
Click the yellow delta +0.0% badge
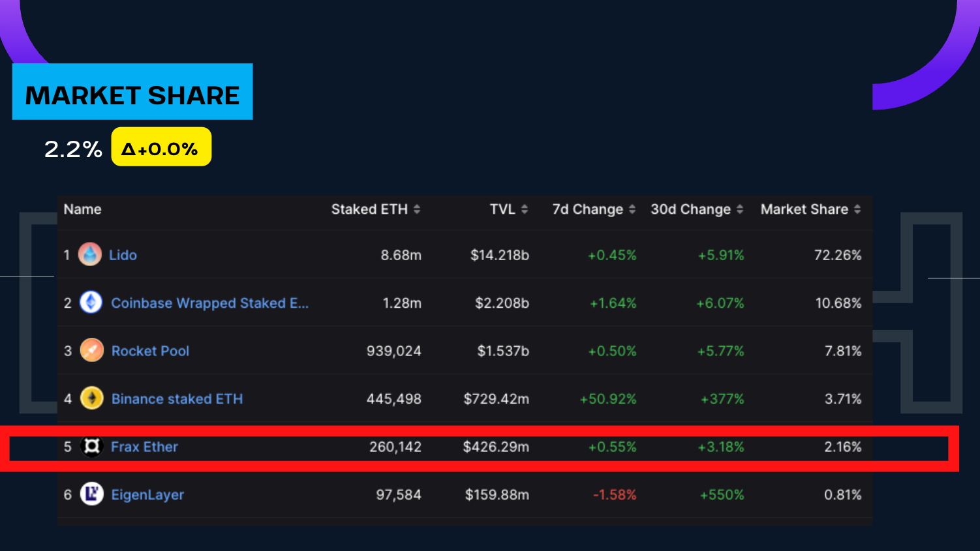point(161,147)
